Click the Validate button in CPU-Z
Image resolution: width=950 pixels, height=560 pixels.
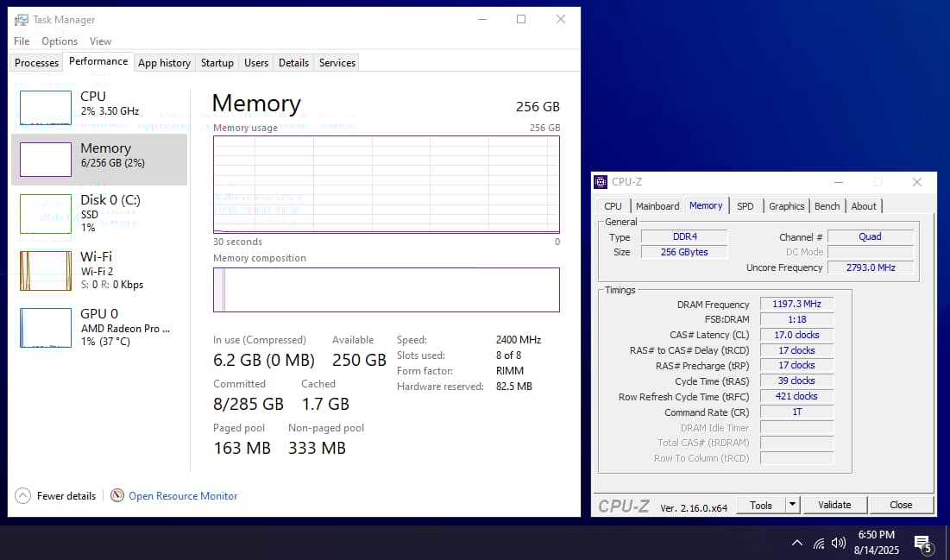coord(834,505)
